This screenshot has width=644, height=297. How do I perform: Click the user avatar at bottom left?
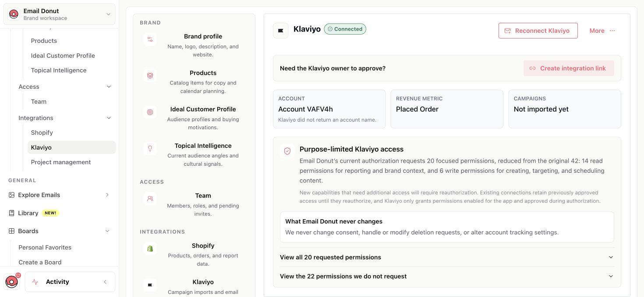tap(12, 282)
